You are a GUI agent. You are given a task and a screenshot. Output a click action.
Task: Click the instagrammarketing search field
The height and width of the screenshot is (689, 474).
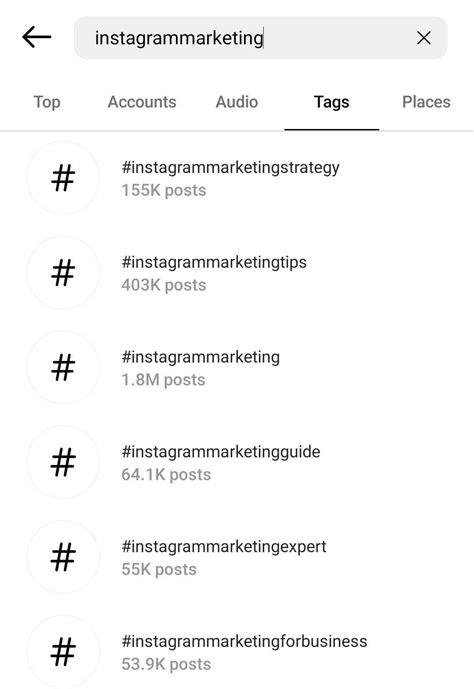coord(261,38)
